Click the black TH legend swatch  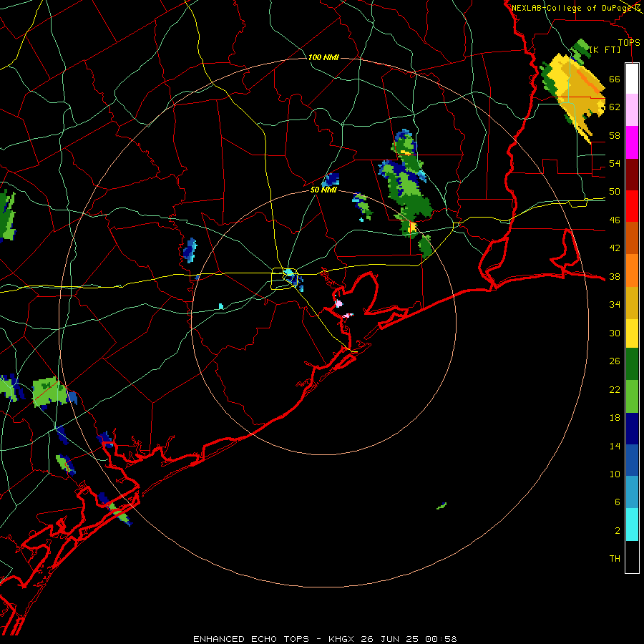pyautogui.click(x=632, y=557)
